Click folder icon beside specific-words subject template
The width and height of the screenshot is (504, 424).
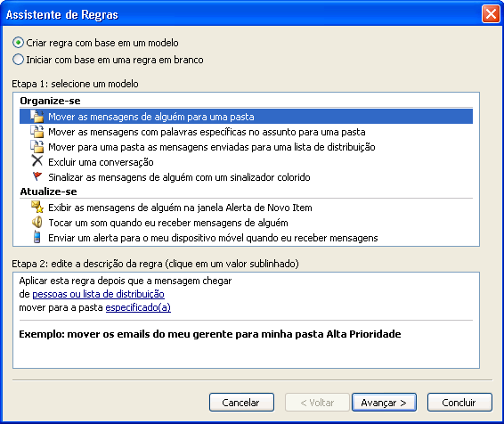pos(37,132)
